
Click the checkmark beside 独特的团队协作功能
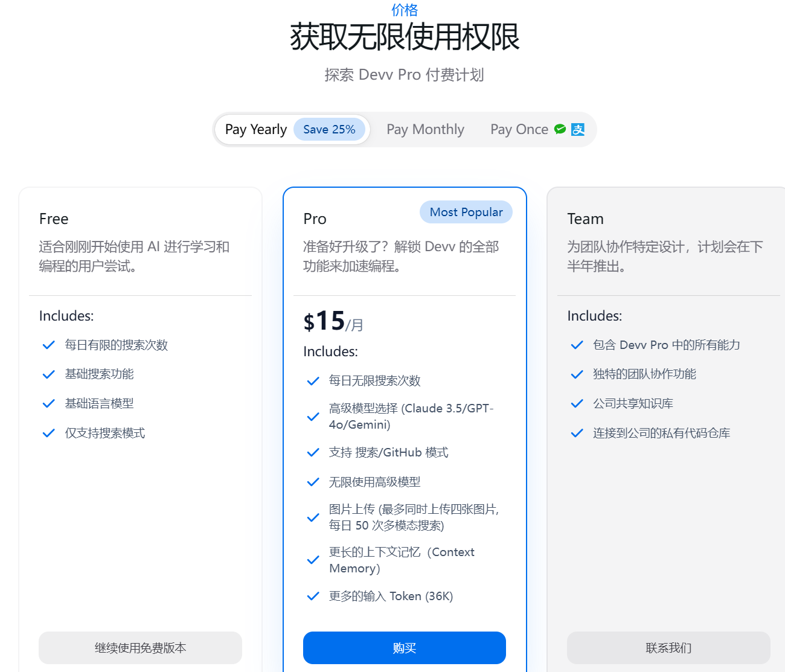point(577,374)
